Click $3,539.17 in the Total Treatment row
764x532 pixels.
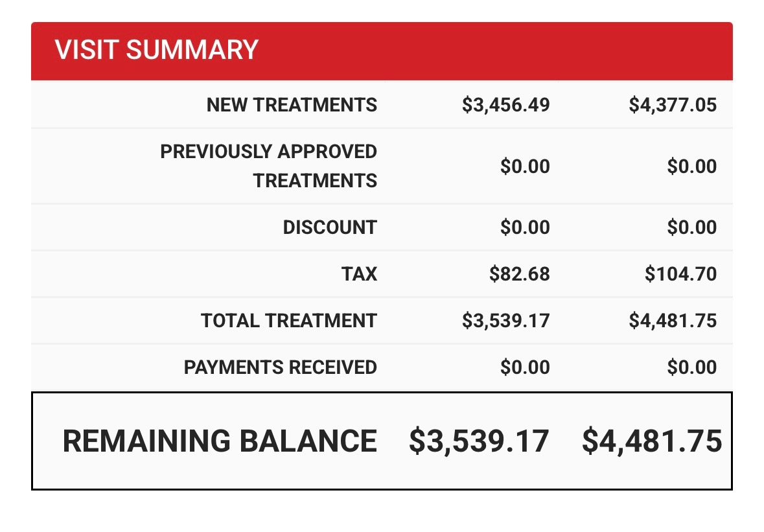click(505, 321)
